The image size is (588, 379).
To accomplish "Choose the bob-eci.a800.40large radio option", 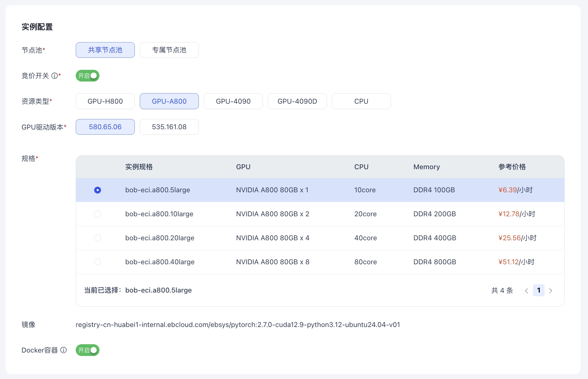I will [98, 262].
